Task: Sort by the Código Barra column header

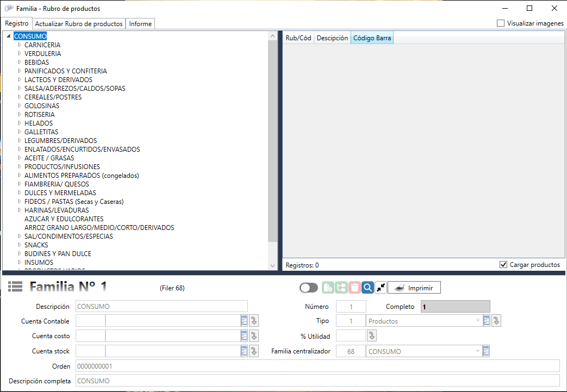Action: tap(372, 38)
